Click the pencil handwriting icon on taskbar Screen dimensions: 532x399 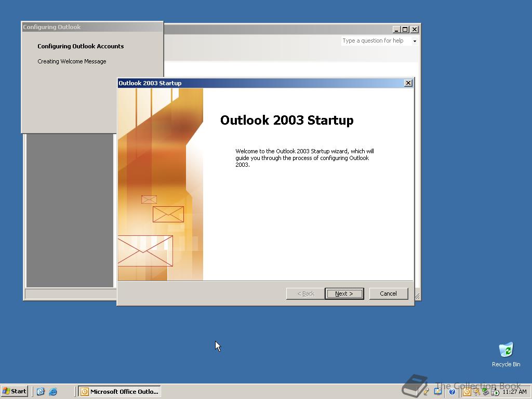click(426, 391)
